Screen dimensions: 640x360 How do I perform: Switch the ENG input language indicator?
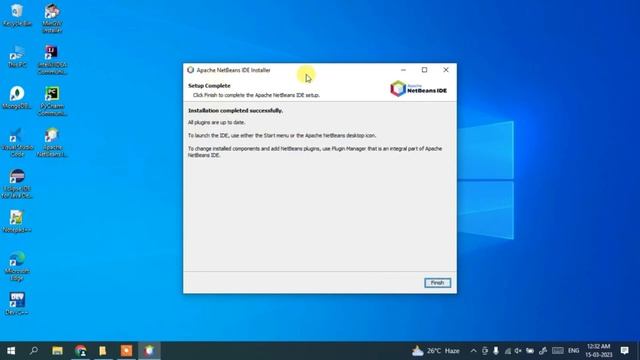[573, 351]
